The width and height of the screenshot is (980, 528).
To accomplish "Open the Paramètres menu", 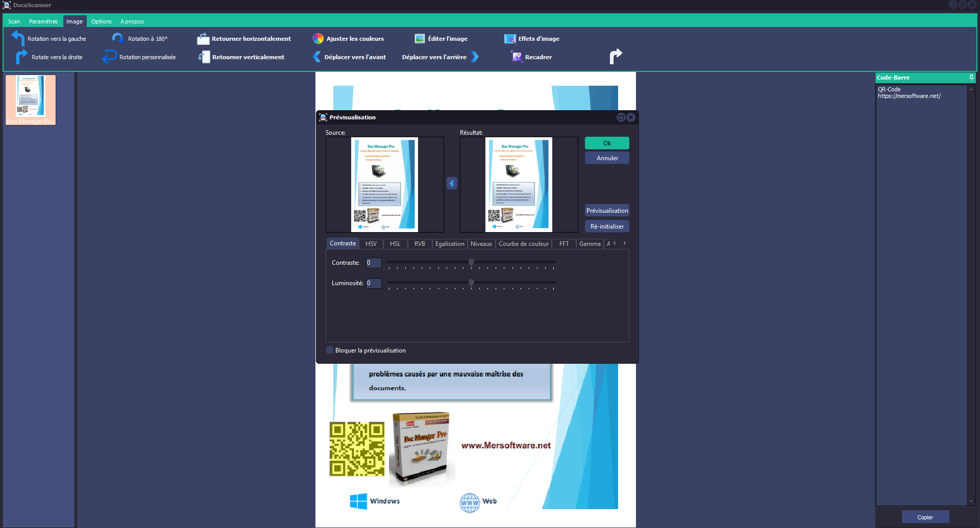I will (x=43, y=21).
